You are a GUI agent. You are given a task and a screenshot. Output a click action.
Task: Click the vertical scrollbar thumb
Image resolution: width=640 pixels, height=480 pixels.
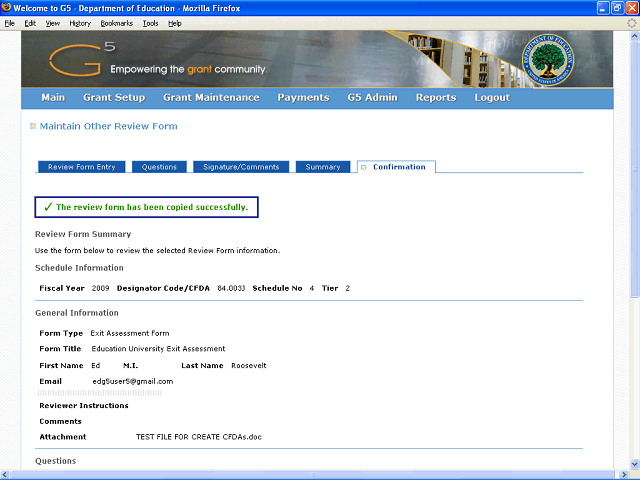click(x=635, y=169)
